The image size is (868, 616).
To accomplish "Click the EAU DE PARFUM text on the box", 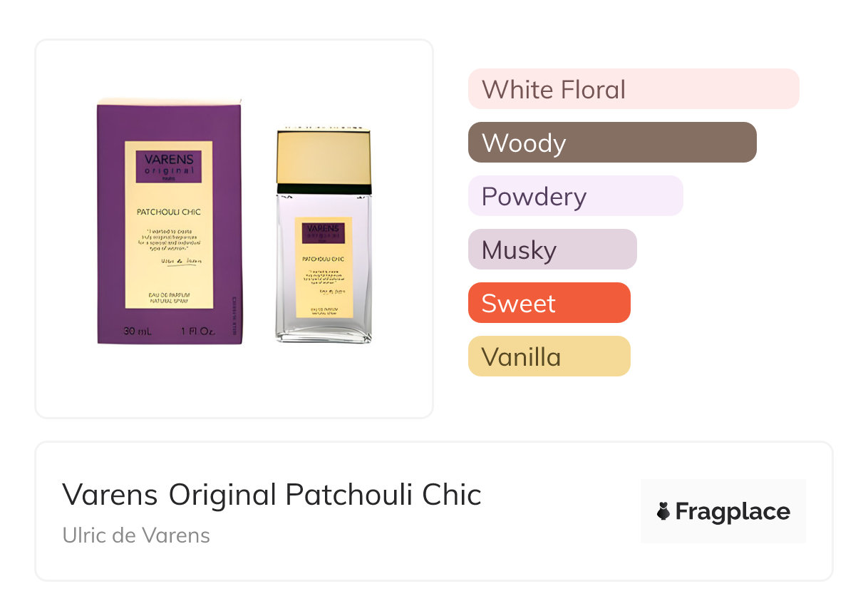I will (x=169, y=294).
